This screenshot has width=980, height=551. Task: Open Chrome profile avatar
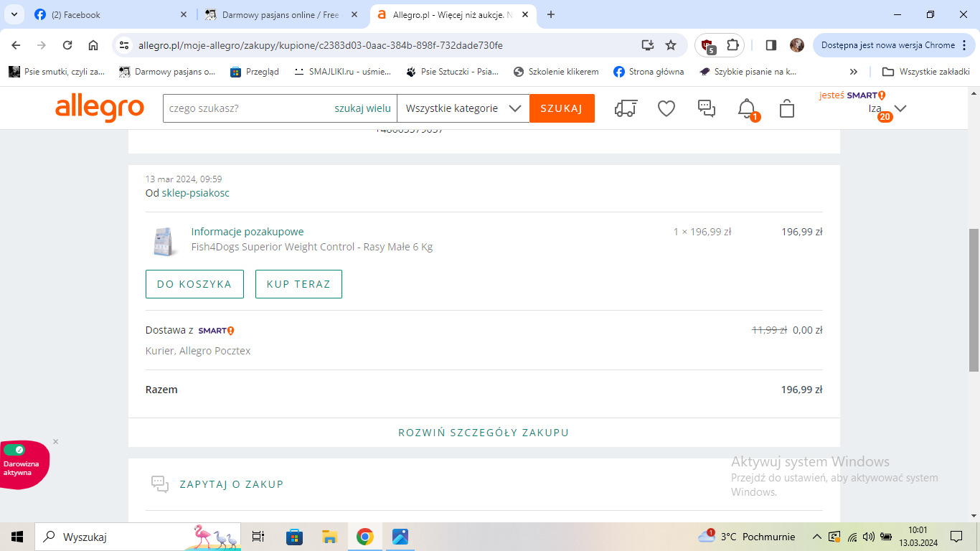click(x=797, y=45)
